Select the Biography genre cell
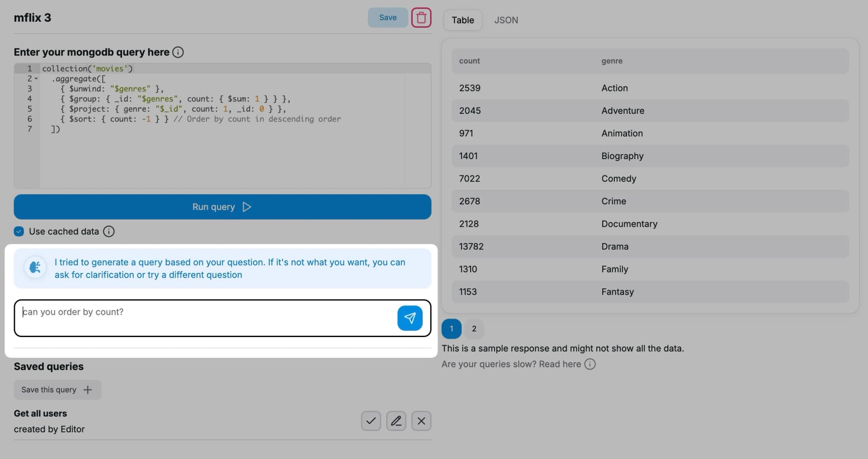 pos(622,156)
